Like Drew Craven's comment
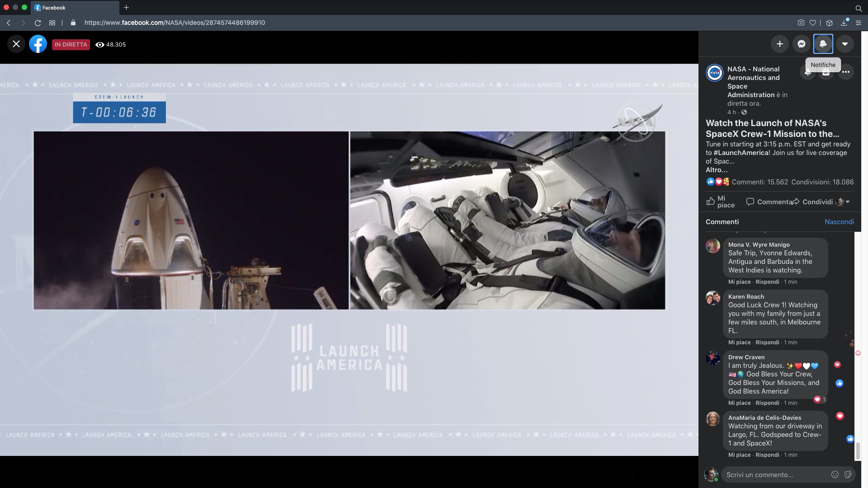Screen dimensions: 868x488 click(739, 403)
